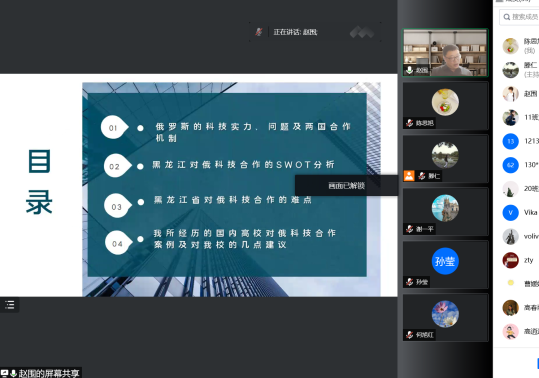Image resolution: width=539 pixels, height=378 pixels.
Task: Click the blue '62' avatar in the member list
Action: [510, 165]
